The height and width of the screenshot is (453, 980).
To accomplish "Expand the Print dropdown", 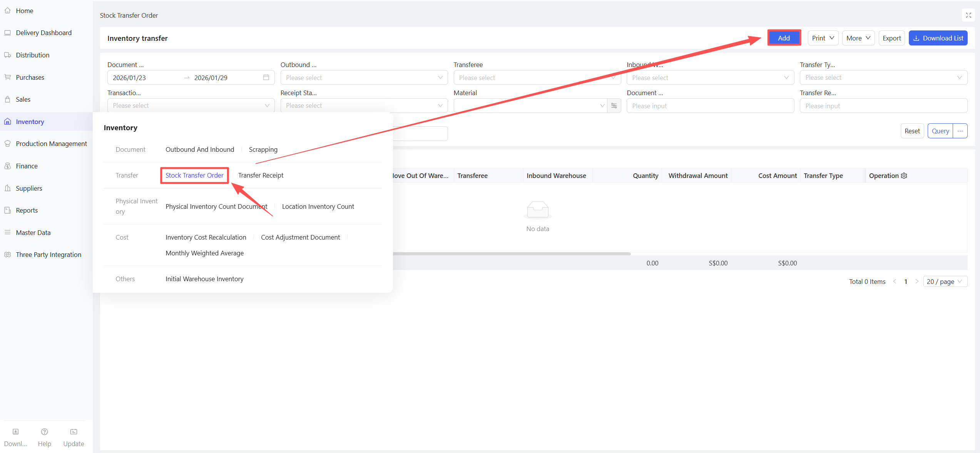I will (823, 38).
